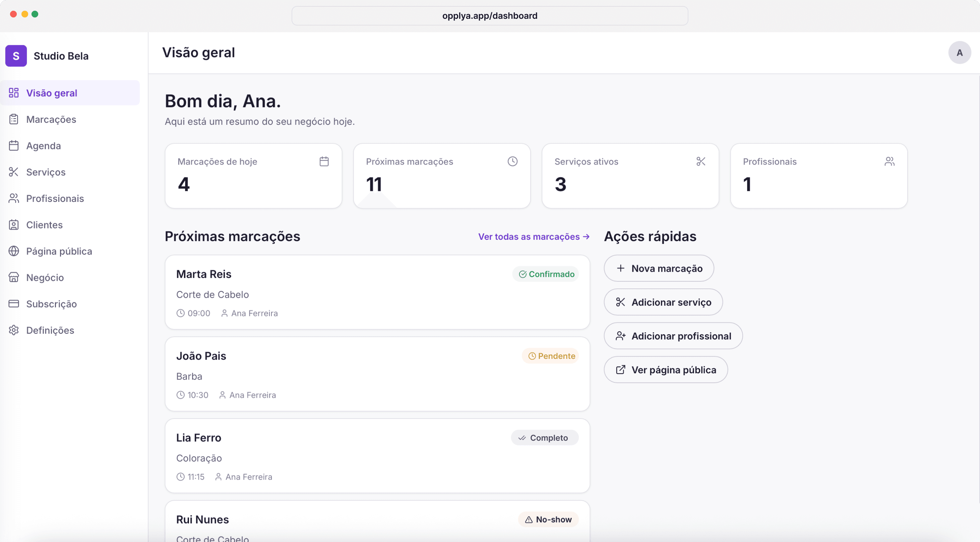The image size is (980, 542).
Task: Click Coloração service text on Lia Ferro card
Action: click(x=199, y=458)
